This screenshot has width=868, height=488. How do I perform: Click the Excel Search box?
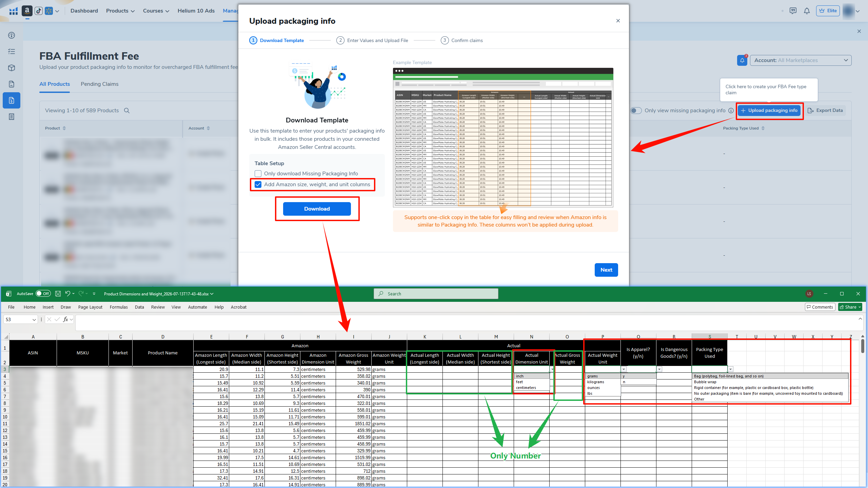(x=436, y=294)
